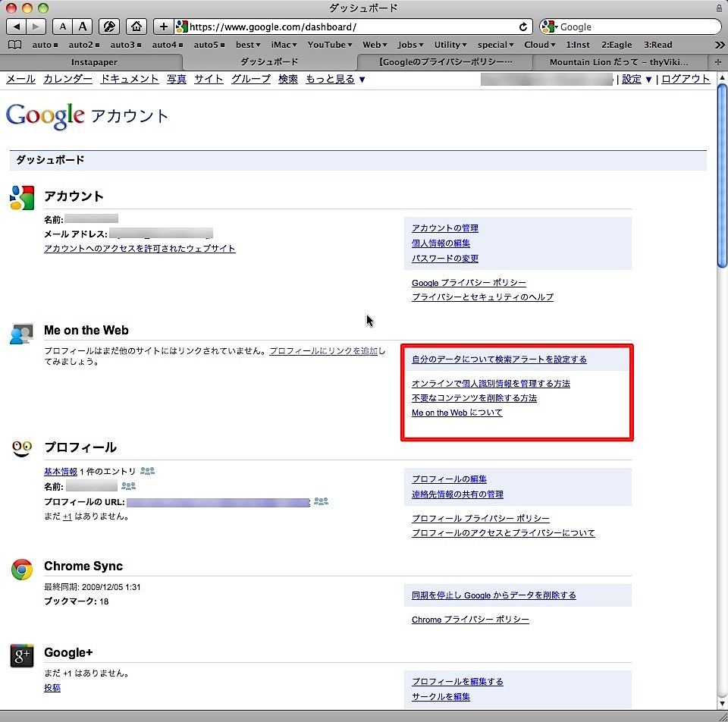Reload the page with the refresh icon
Image resolution: width=728 pixels, height=722 pixels.
pos(522,27)
